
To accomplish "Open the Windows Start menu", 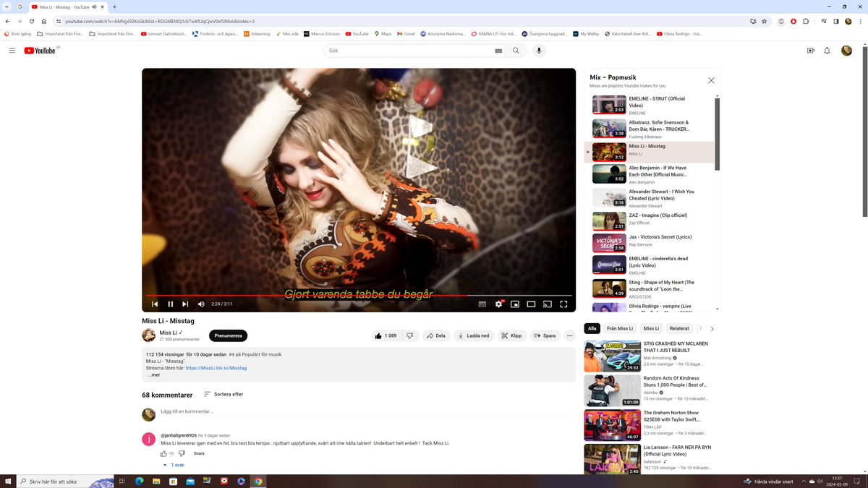I will coord(9,481).
